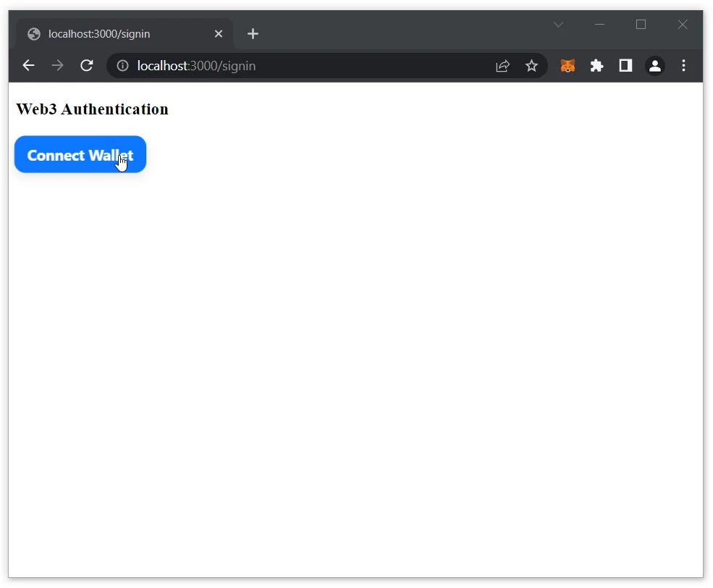Open a new tab with plus button

[x=253, y=34]
